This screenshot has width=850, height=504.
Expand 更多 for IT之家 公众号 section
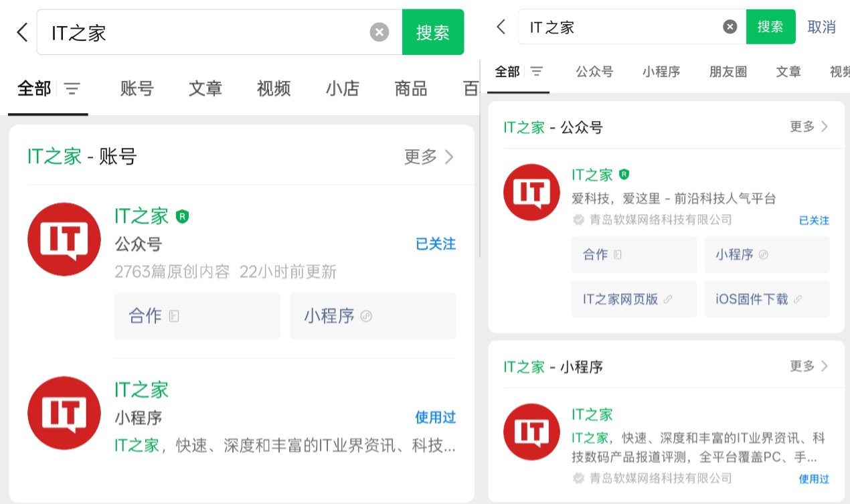(809, 127)
